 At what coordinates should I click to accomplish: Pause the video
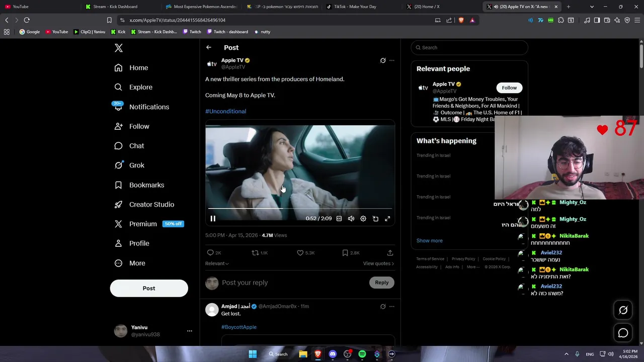(x=213, y=219)
